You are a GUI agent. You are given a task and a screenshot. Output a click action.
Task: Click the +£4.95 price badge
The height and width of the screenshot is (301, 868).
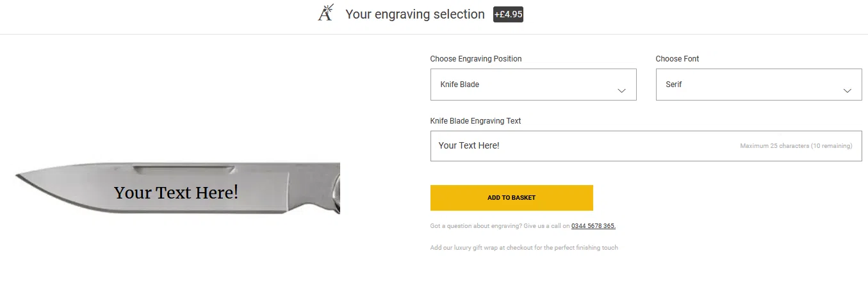tap(508, 14)
